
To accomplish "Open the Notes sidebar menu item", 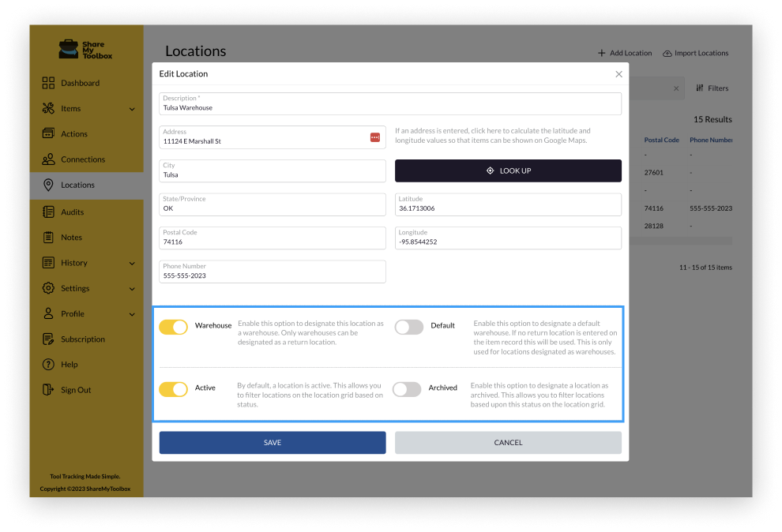I will click(71, 238).
